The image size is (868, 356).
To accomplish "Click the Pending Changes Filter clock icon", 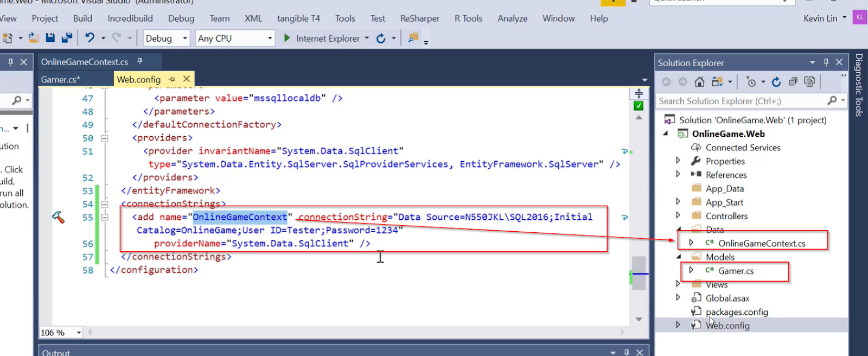I will pyautogui.click(x=751, y=82).
